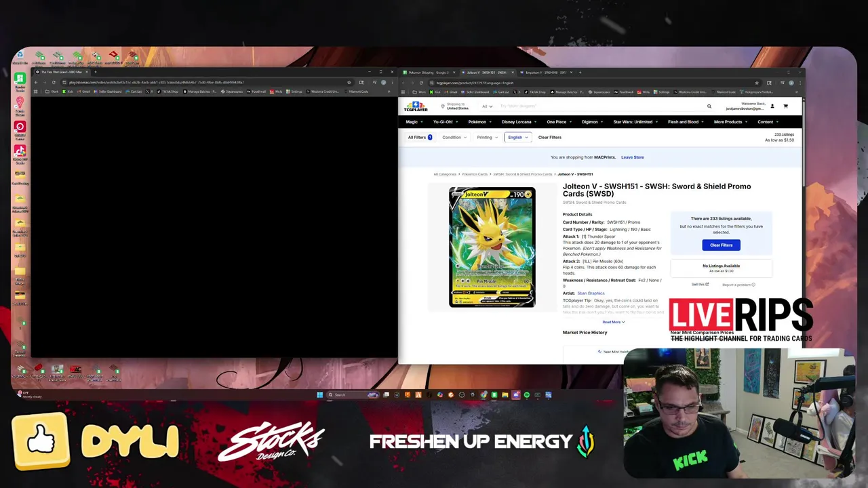Open a new tab in the HBO Max window
This screenshot has height=488, width=868.
[95, 72]
